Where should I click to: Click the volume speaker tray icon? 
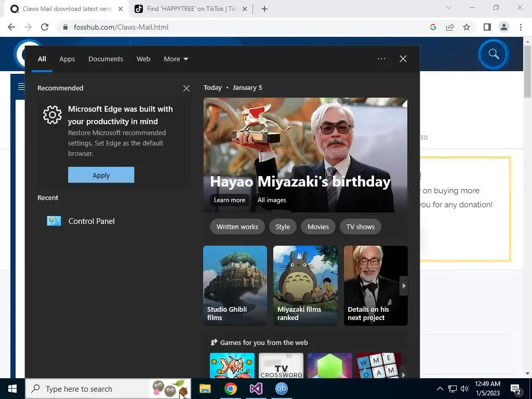click(464, 389)
